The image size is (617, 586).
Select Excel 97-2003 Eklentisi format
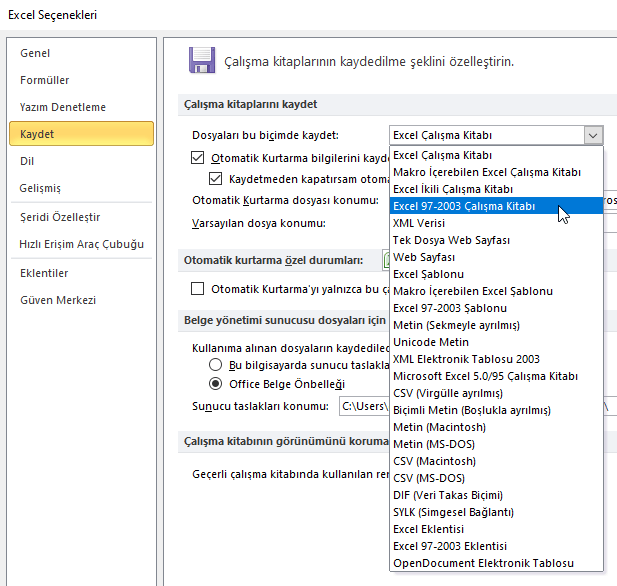click(x=496, y=546)
